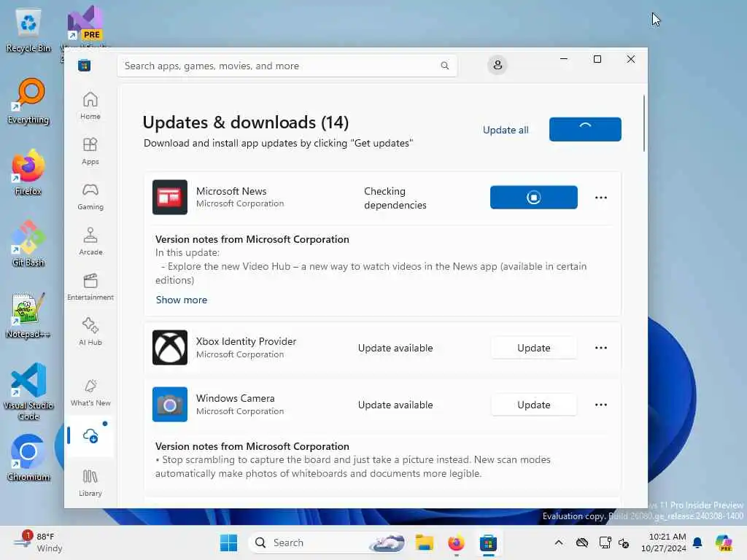Click the Checking dependencies status text

(x=395, y=198)
